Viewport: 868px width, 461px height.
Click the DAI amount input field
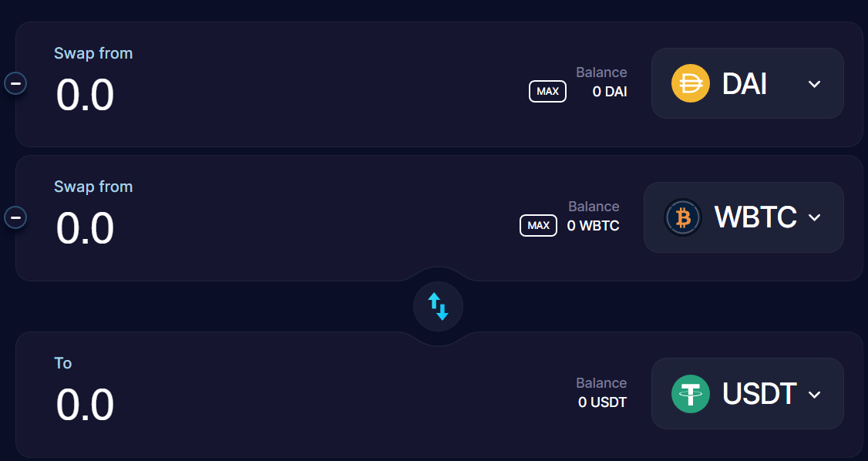85,94
